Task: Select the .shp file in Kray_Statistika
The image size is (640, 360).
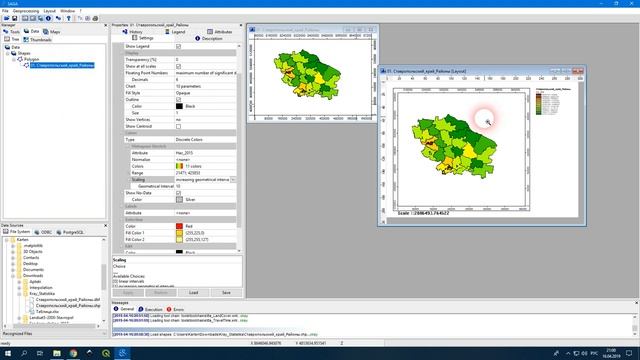Action: 68,306
